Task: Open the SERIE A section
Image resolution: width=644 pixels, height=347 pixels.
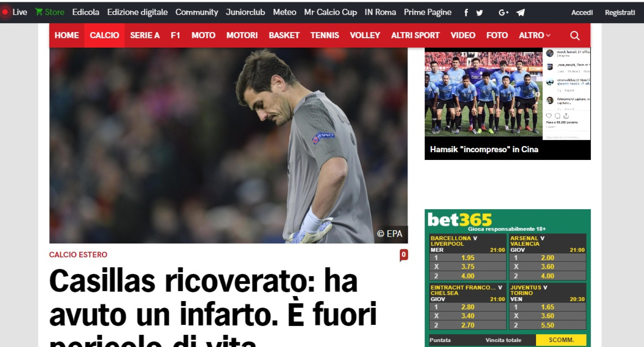Action: click(x=145, y=35)
